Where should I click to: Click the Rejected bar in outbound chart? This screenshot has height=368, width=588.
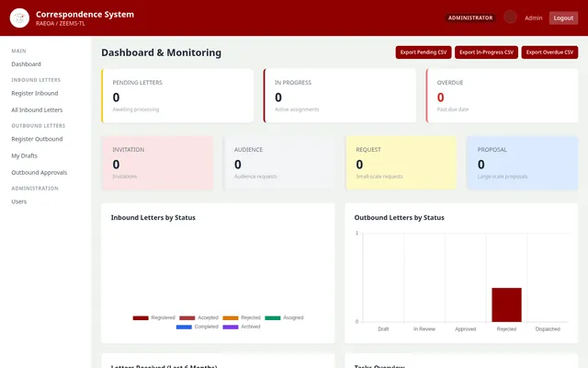pos(506,305)
